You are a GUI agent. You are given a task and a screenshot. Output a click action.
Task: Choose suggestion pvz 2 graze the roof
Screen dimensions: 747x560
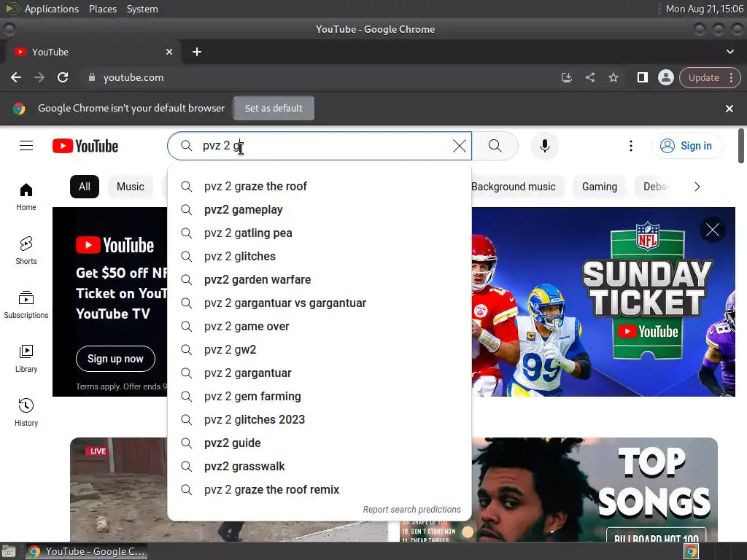[320, 186]
